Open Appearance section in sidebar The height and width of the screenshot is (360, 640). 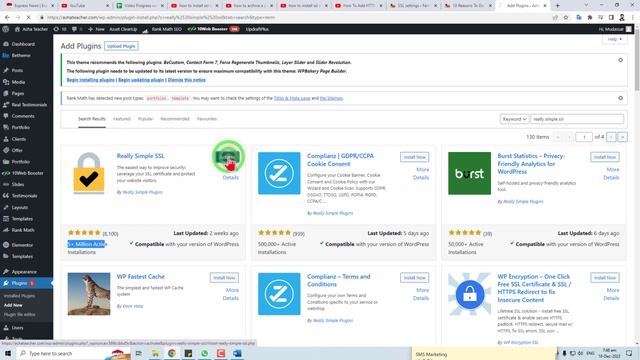click(x=24, y=272)
